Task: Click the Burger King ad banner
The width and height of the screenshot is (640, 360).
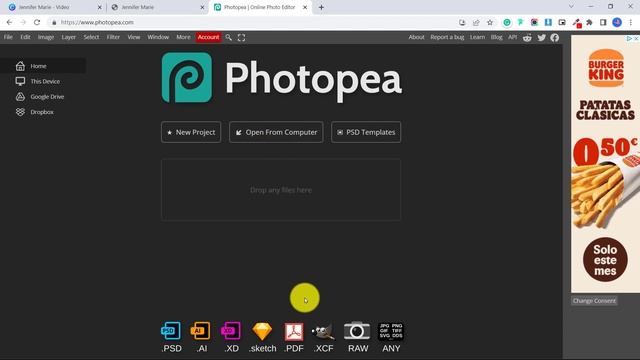Action: 605,163
